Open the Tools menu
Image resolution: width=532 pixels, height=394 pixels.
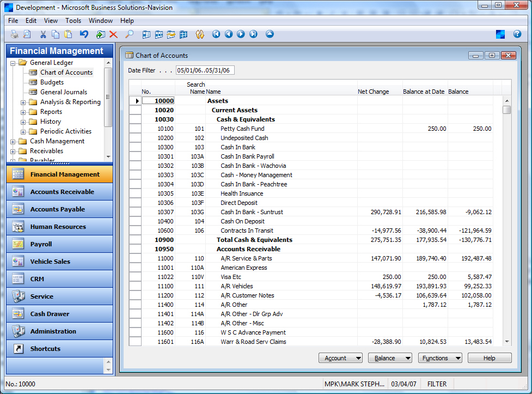click(74, 21)
